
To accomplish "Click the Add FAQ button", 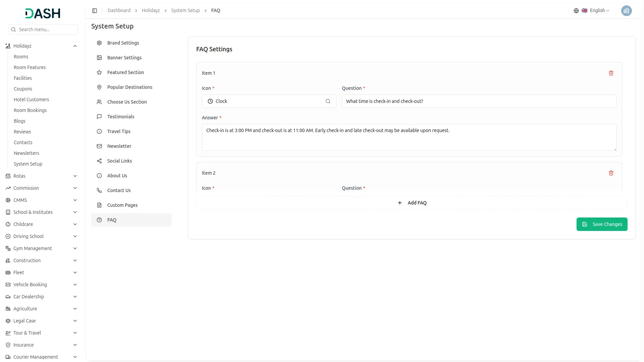I will pyautogui.click(x=412, y=203).
